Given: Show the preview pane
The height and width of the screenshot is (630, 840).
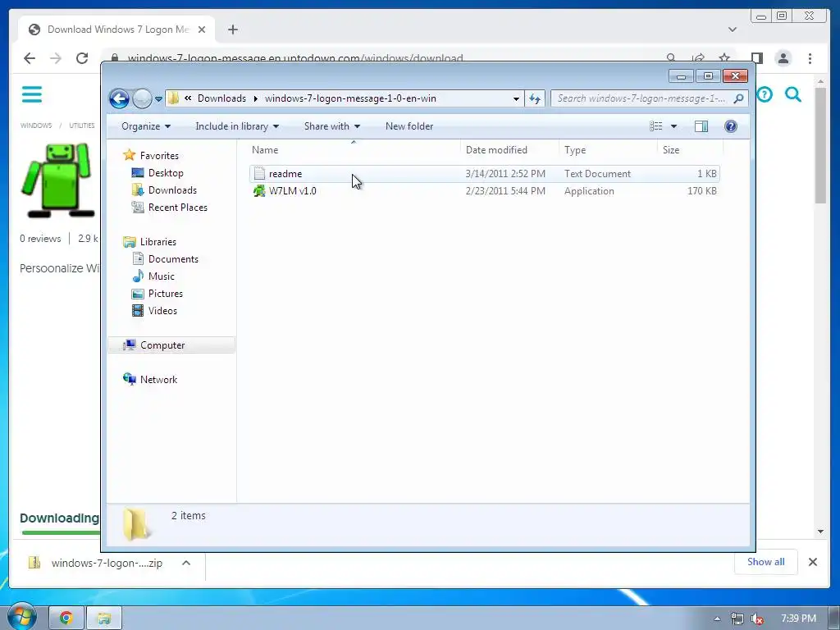Looking at the screenshot, I should click(701, 126).
